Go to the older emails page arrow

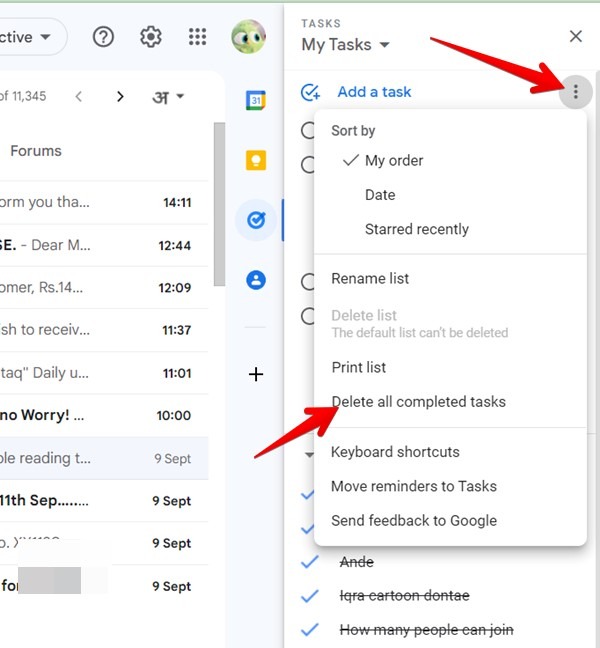(x=120, y=97)
